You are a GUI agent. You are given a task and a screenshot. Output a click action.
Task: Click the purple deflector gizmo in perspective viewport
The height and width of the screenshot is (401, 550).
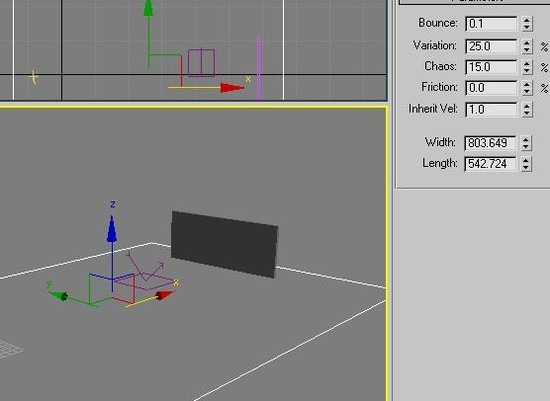(x=145, y=271)
